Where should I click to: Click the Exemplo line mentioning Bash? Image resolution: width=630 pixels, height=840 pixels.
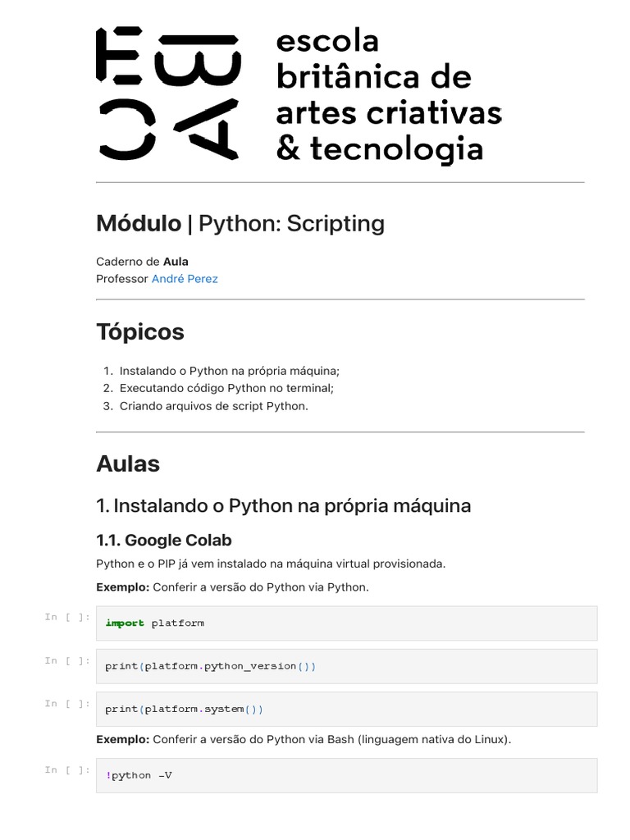click(304, 740)
